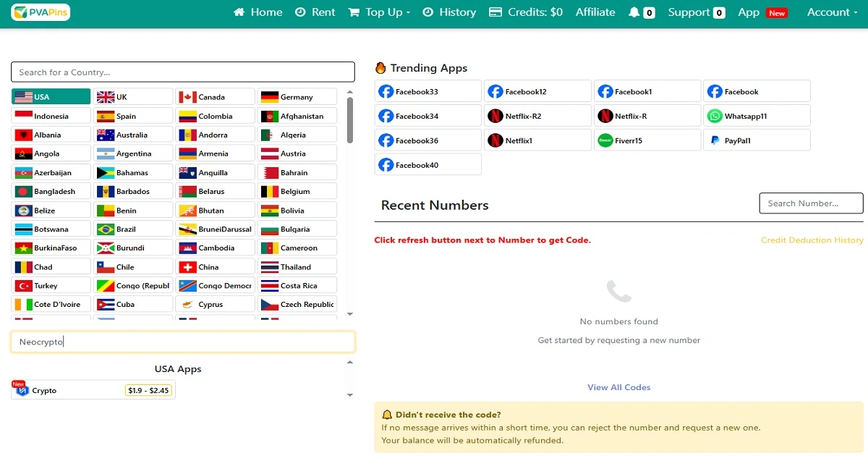
Task: Select the USA country flag button
Action: (x=51, y=97)
